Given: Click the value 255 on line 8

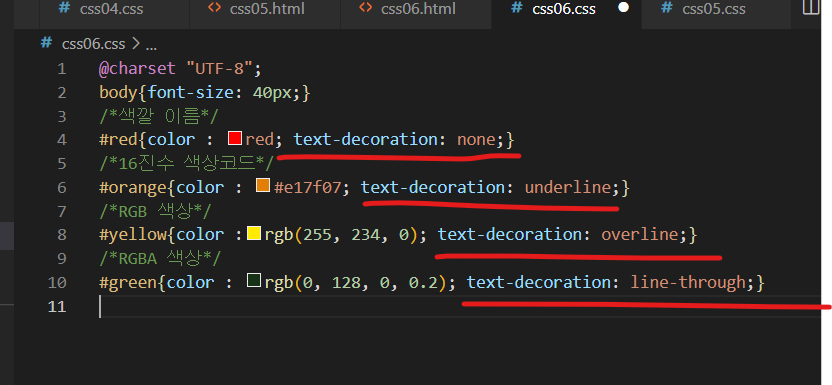Looking at the screenshot, I should point(317,234).
